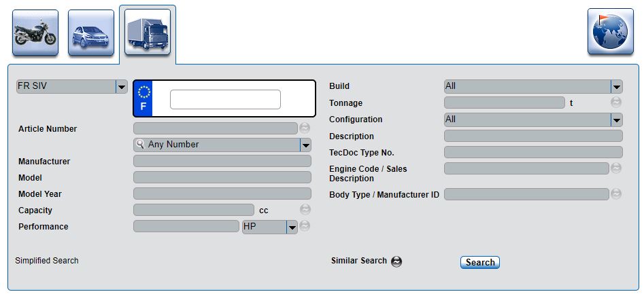Screen dimensions: 644x294
Task: Expand the Build dropdown
Action: [x=616, y=86]
